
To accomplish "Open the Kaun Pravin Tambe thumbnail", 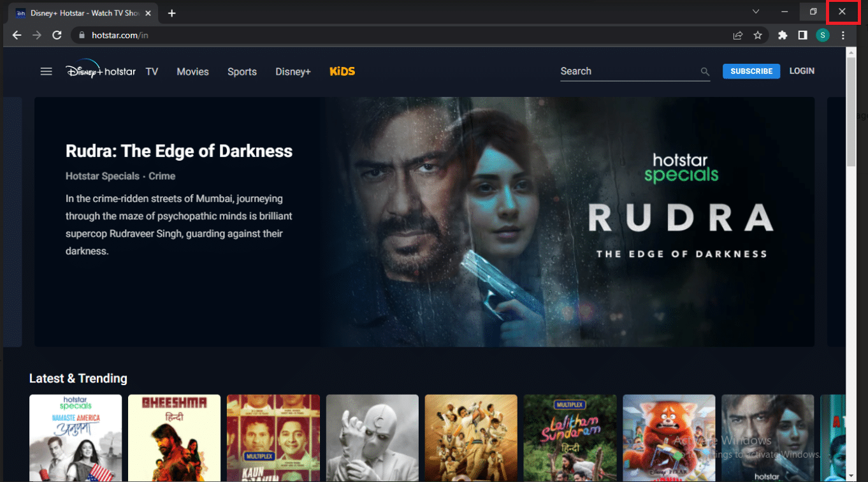I will point(273,438).
